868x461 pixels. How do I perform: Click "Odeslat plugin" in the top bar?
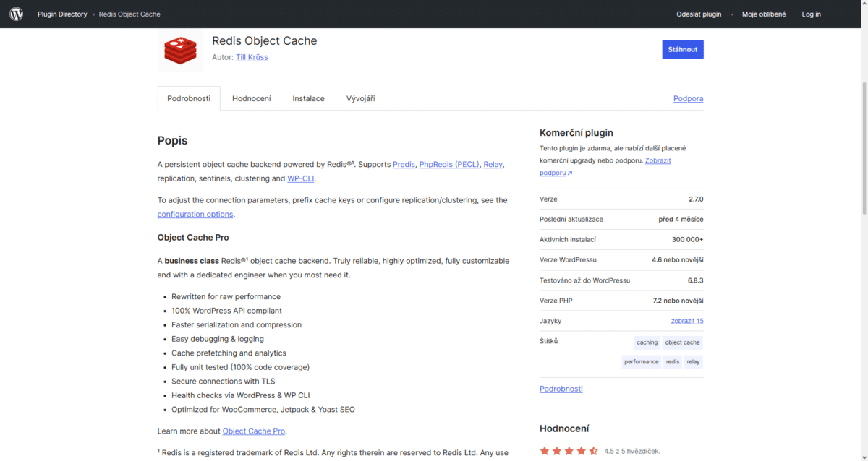pyautogui.click(x=699, y=14)
